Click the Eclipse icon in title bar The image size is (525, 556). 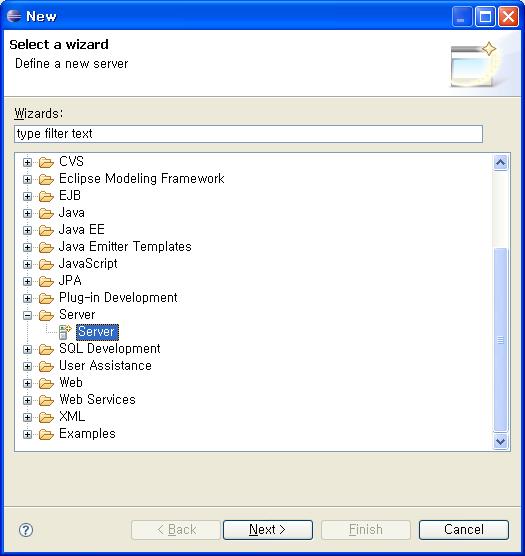14,16
